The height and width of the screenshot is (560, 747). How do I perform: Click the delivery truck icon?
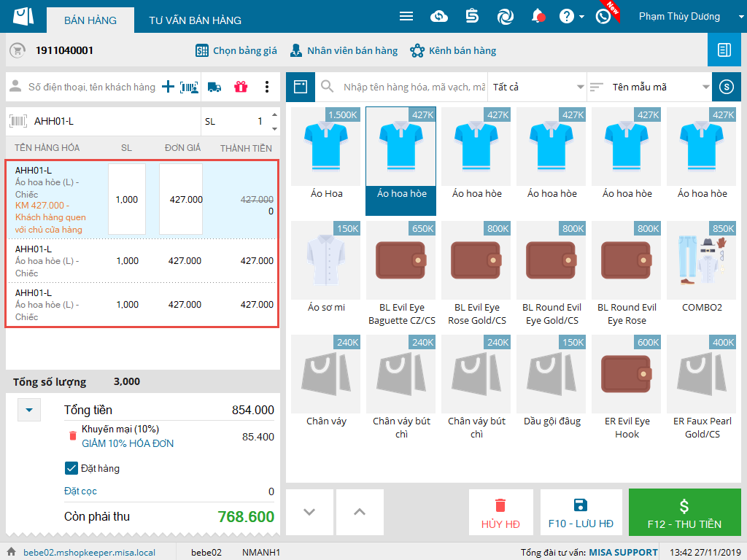[214, 87]
